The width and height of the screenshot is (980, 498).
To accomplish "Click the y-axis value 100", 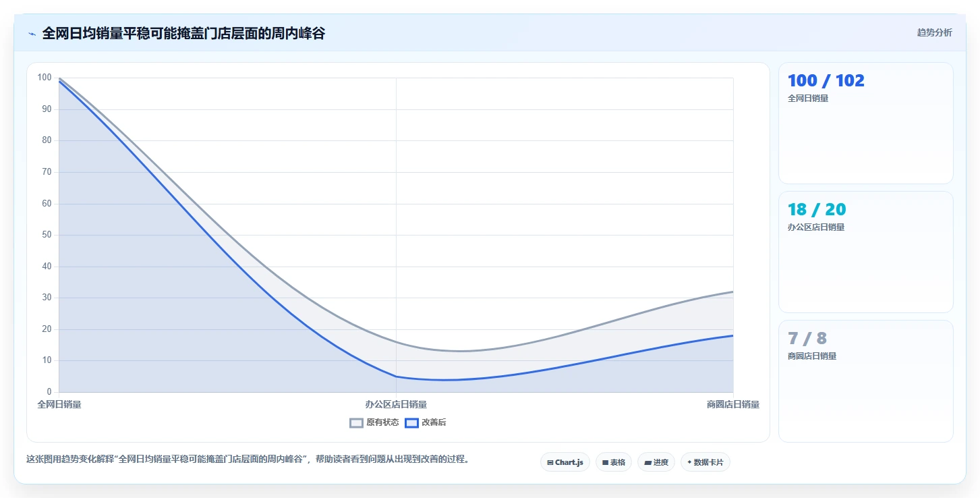I will (x=45, y=78).
